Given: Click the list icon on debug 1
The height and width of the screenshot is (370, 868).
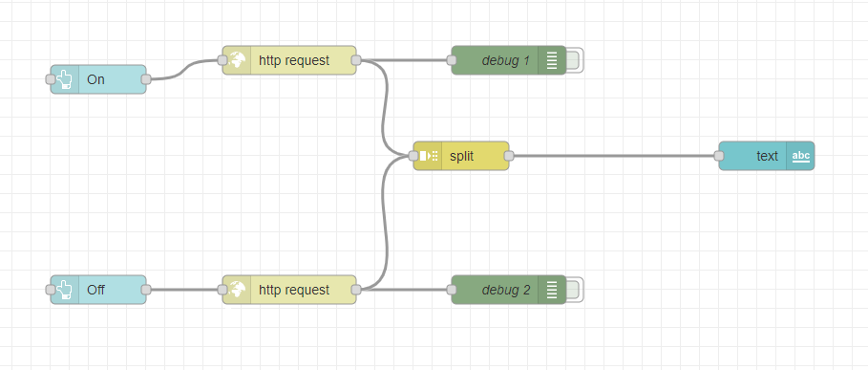Looking at the screenshot, I should click(x=552, y=60).
